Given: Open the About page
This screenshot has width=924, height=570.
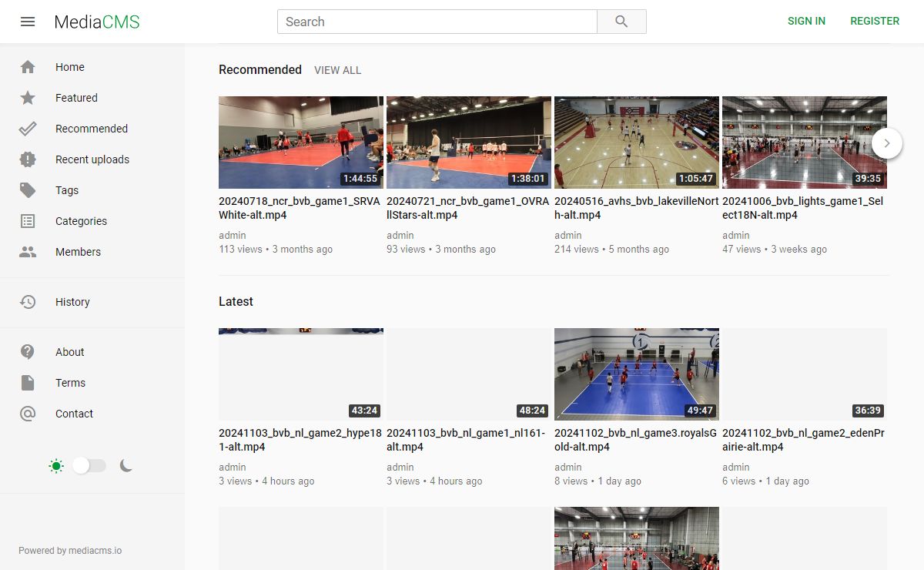Looking at the screenshot, I should (92, 352).
